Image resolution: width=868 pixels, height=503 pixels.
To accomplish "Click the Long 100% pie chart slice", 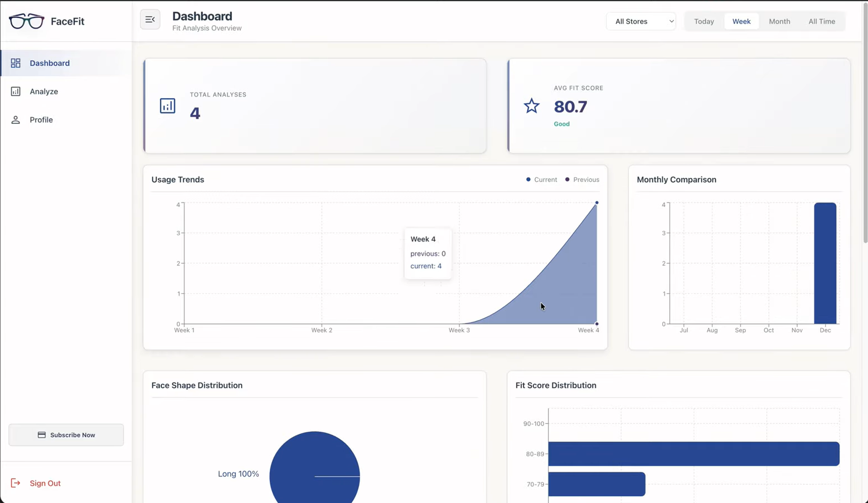I will coord(314,468).
